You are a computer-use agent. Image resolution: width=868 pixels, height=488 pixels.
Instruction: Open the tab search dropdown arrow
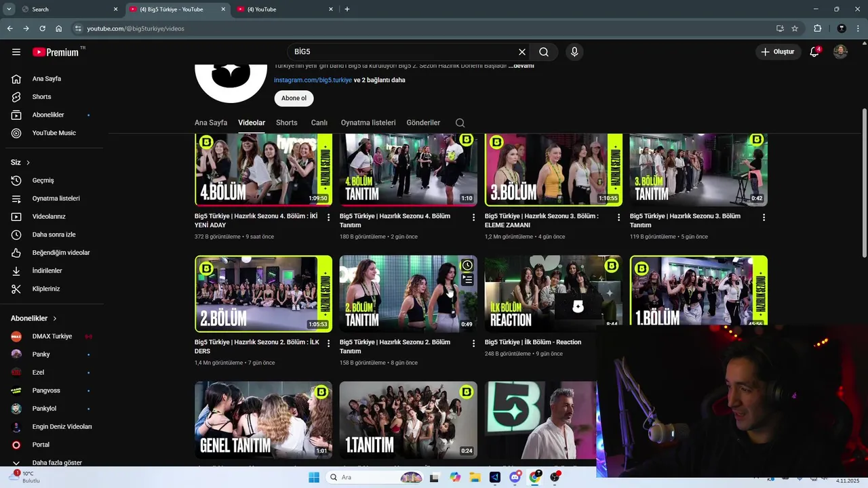(x=9, y=9)
